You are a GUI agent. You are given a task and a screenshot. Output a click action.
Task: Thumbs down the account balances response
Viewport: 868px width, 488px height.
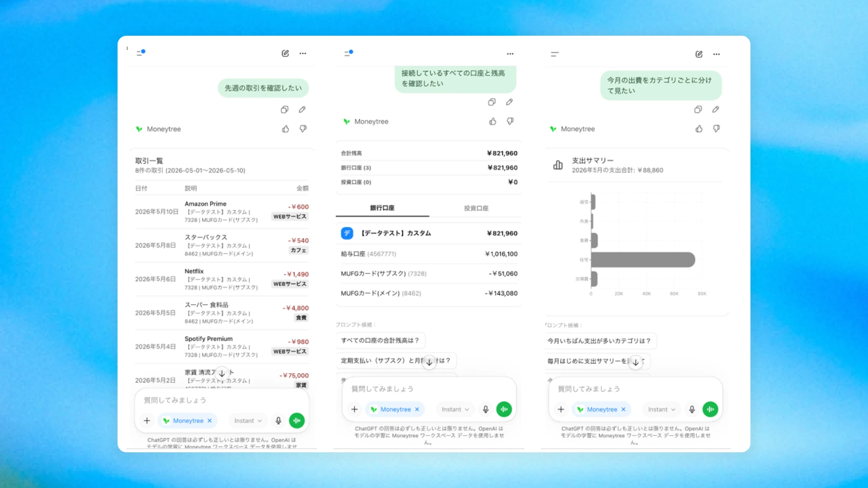click(x=510, y=121)
